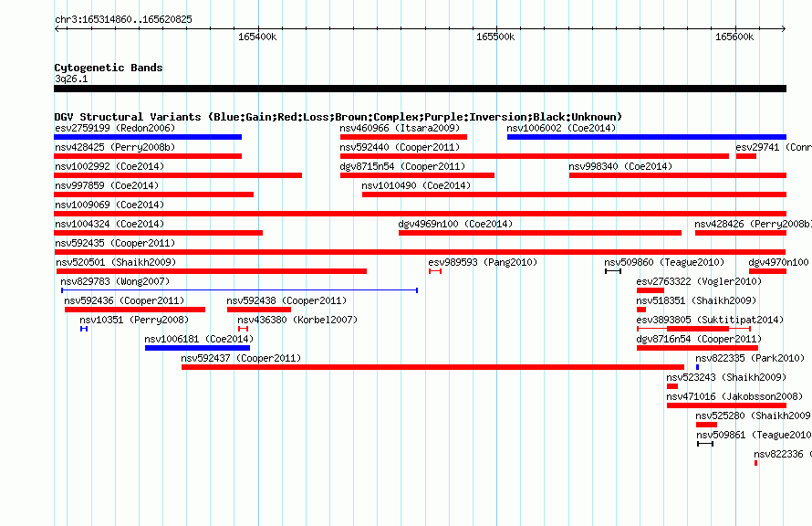
Task: Open dgv4970n100 variant label
Action: [x=778, y=262]
